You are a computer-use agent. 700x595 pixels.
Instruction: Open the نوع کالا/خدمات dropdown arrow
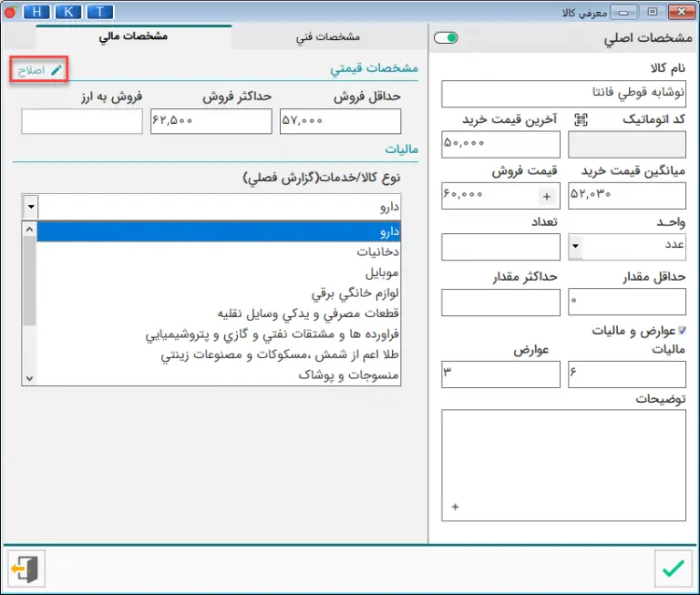tap(30, 207)
